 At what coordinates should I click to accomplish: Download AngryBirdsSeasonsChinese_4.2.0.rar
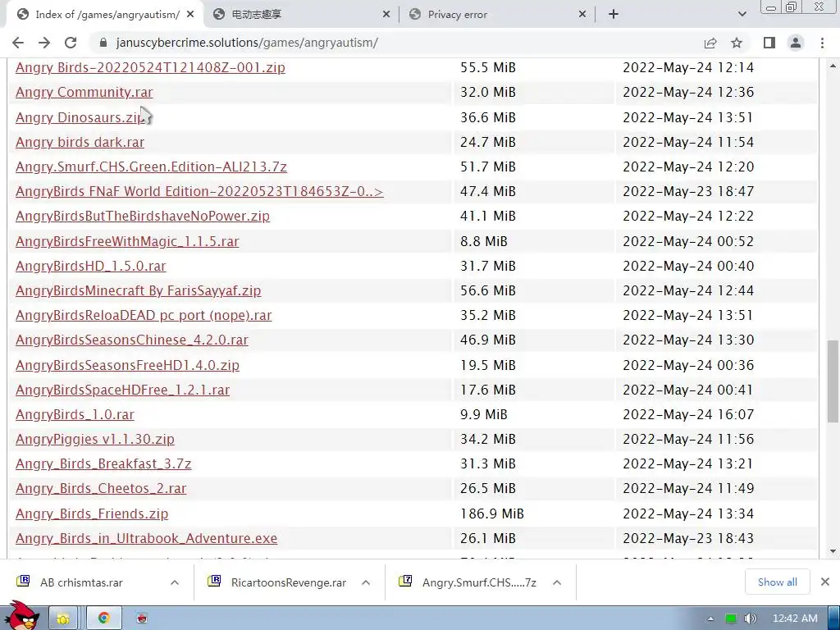click(132, 340)
